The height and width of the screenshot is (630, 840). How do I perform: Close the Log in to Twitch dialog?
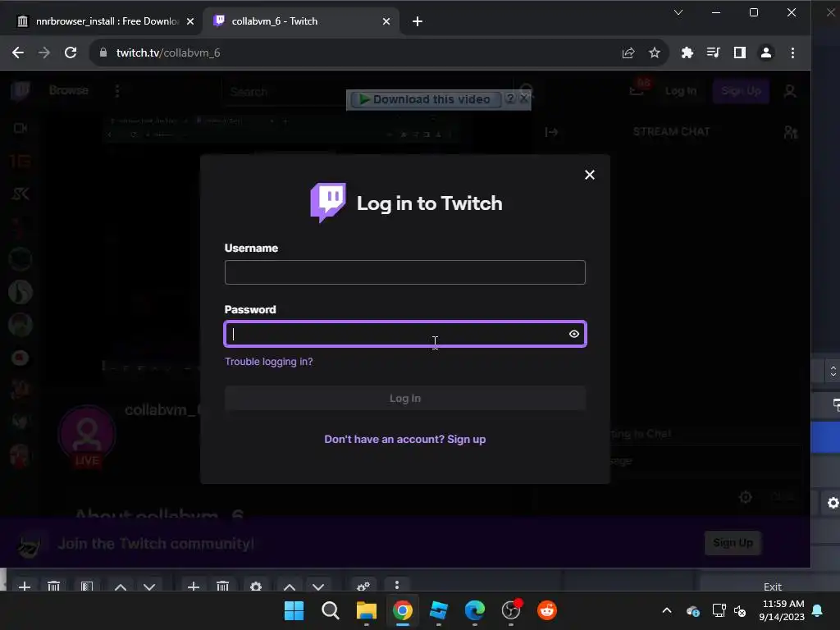(x=589, y=175)
